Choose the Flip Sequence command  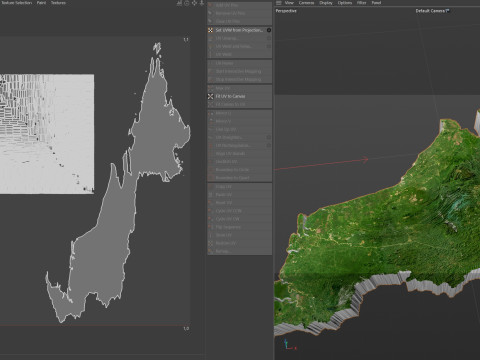click(x=239, y=227)
